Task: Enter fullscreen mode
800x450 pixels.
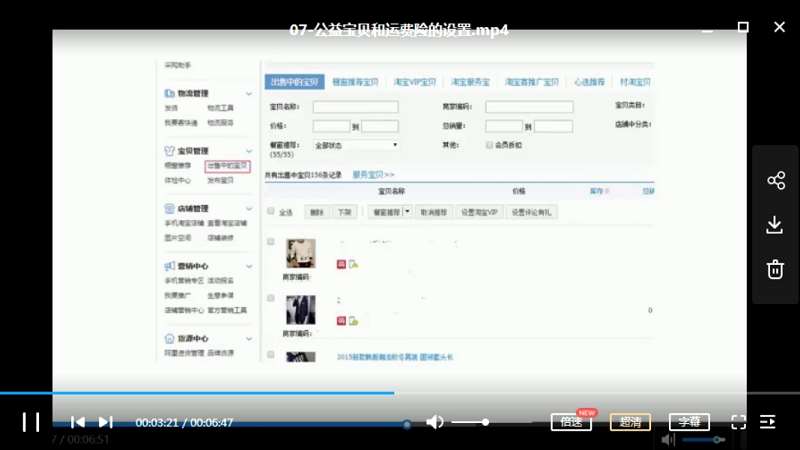Action: click(x=738, y=422)
